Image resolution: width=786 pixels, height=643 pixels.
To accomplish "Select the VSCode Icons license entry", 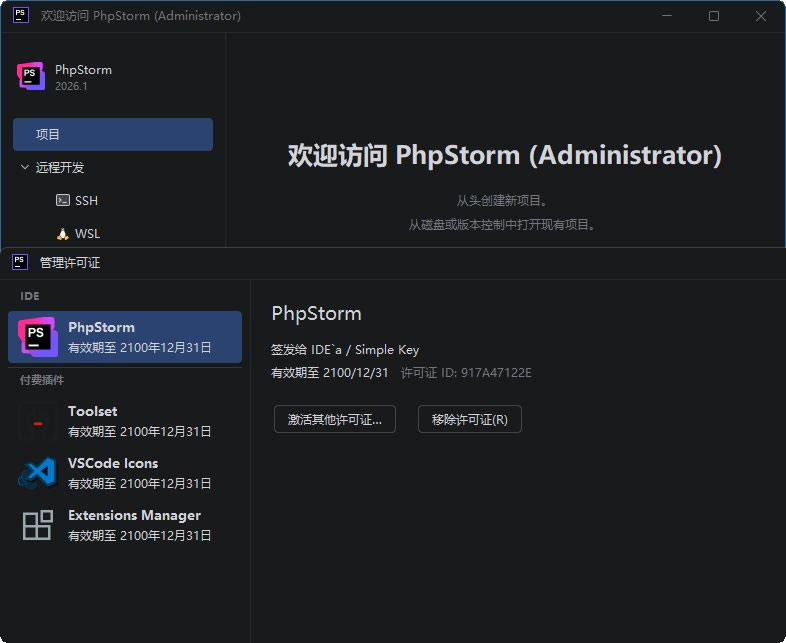I will pos(125,473).
